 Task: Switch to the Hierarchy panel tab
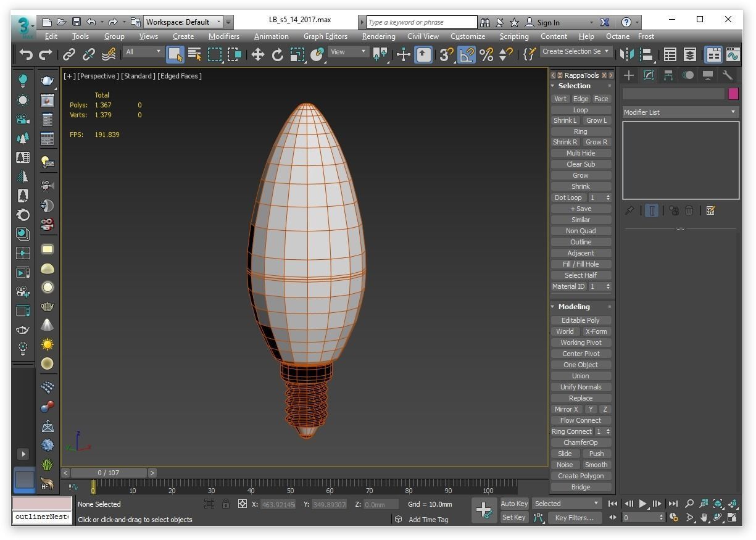(668, 75)
